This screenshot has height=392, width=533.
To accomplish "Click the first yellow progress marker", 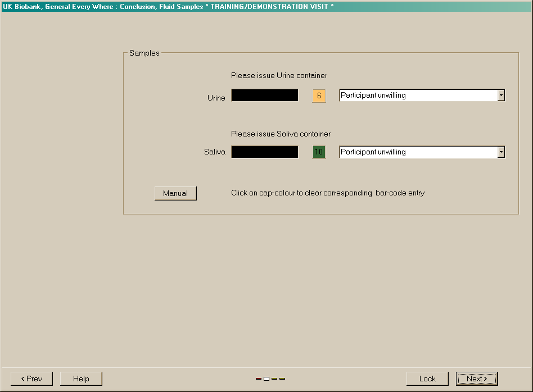I will click(274, 379).
